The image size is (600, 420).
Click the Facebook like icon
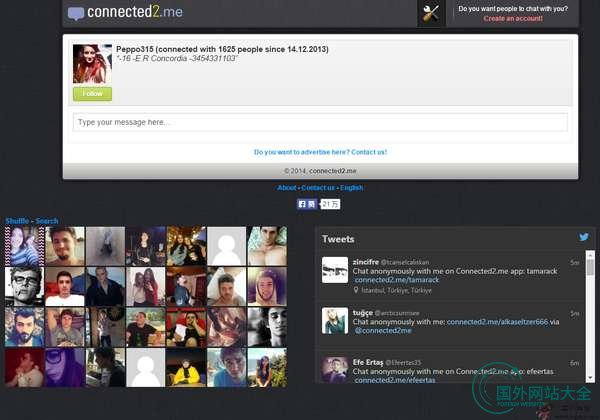(x=302, y=204)
